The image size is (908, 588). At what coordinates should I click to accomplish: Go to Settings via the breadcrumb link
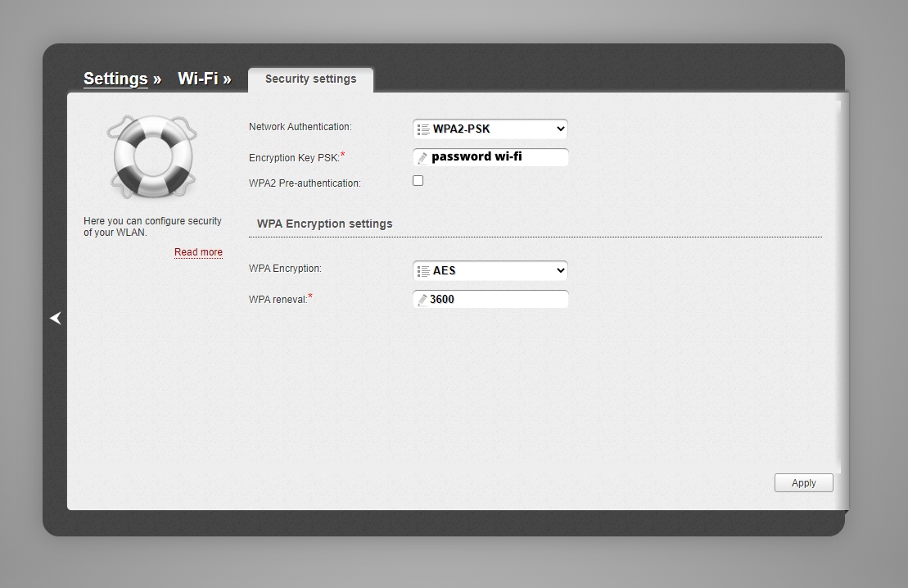[x=115, y=79]
